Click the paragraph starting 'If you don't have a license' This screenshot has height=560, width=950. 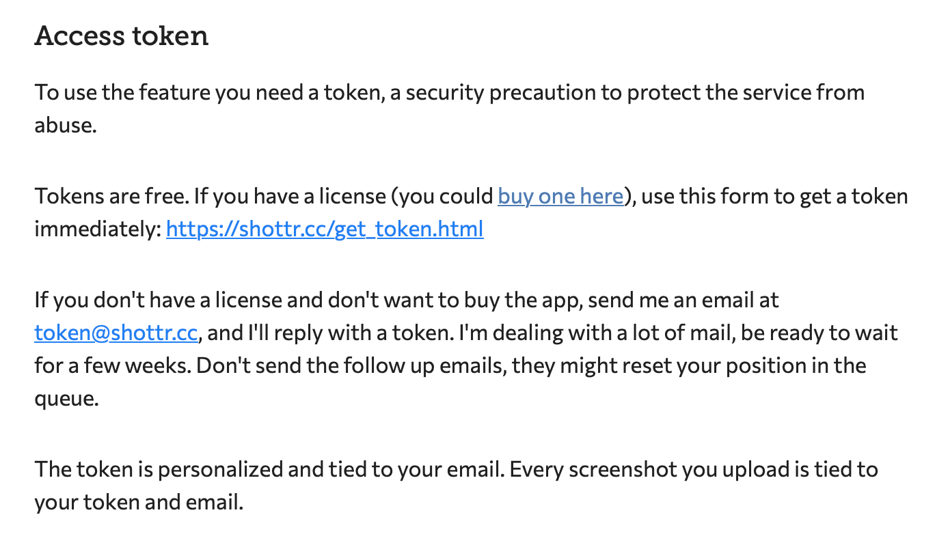(x=466, y=349)
